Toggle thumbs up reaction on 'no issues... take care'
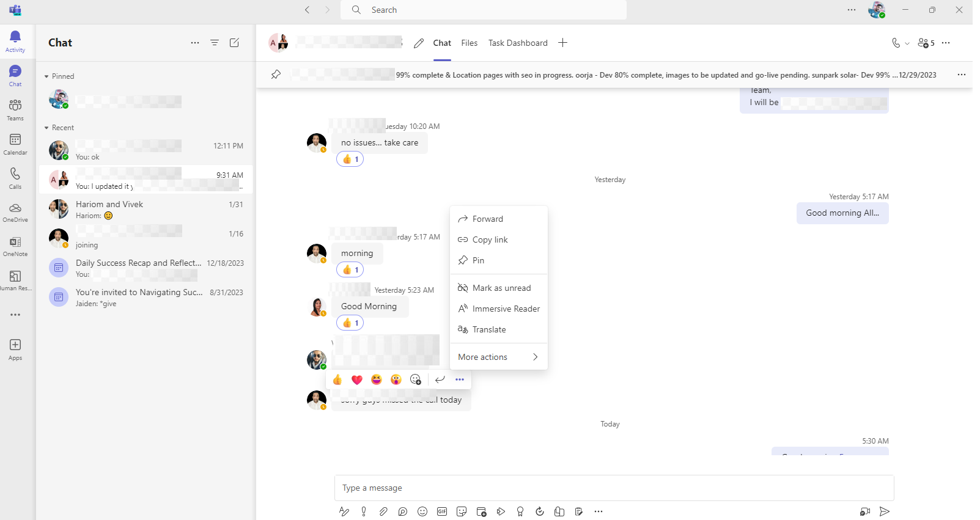Image resolution: width=980 pixels, height=520 pixels. pyautogui.click(x=350, y=159)
